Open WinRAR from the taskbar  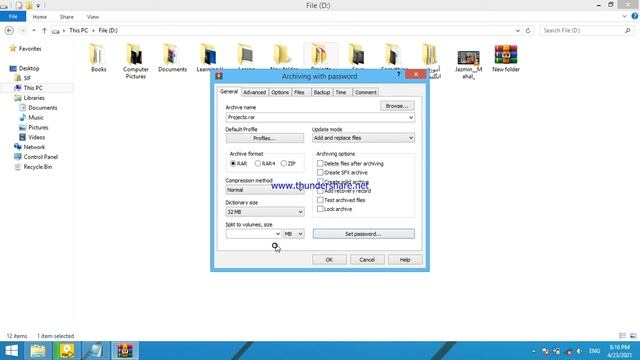coord(125,351)
